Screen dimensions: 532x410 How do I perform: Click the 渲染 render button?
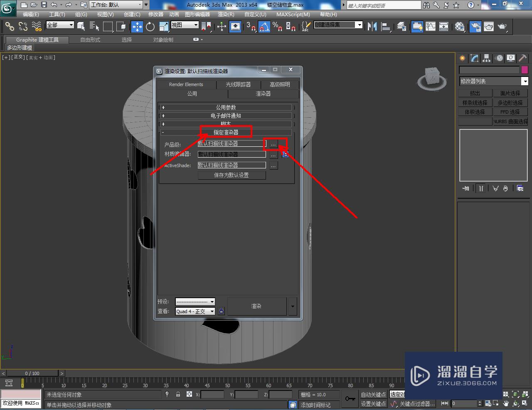256,306
